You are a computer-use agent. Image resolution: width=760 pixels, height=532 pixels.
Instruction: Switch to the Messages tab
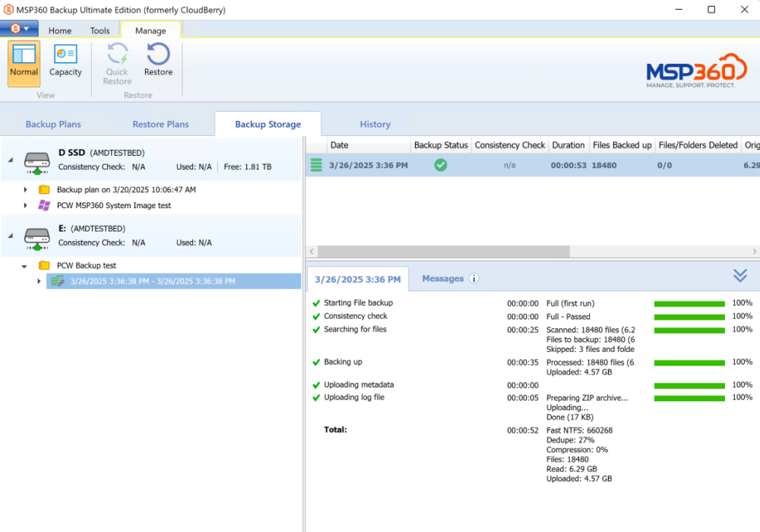click(x=443, y=278)
